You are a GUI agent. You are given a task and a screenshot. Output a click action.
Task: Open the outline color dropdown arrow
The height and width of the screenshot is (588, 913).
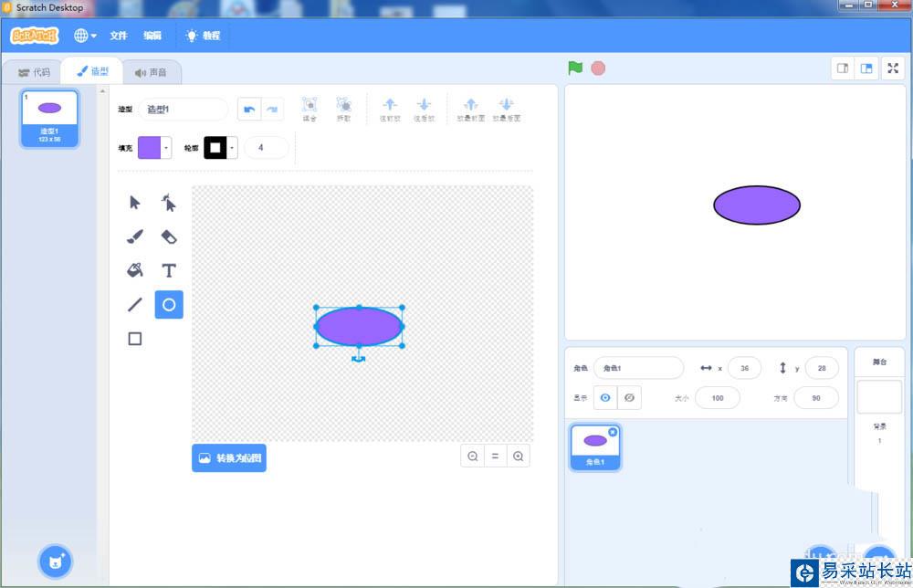tap(232, 148)
